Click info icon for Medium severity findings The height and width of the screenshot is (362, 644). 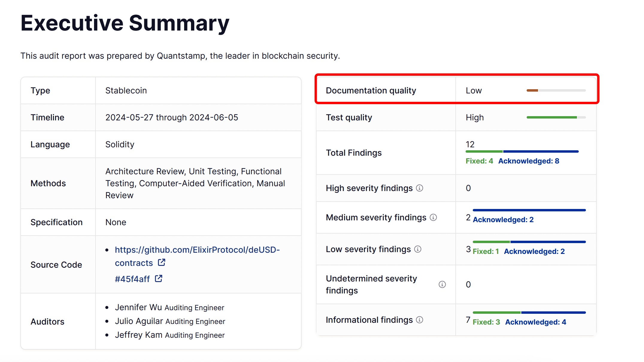[433, 217]
